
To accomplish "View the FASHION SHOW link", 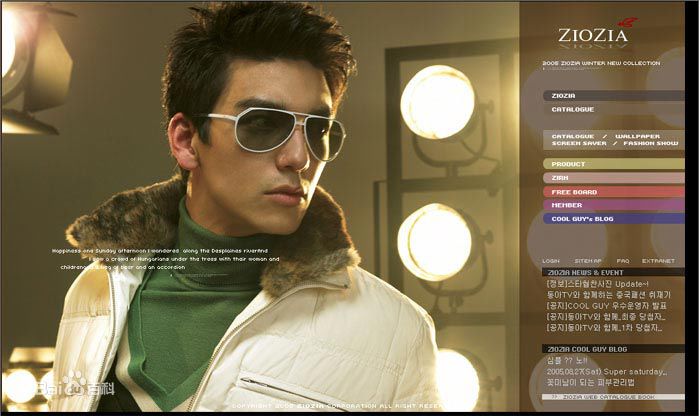I will pos(652,143).
